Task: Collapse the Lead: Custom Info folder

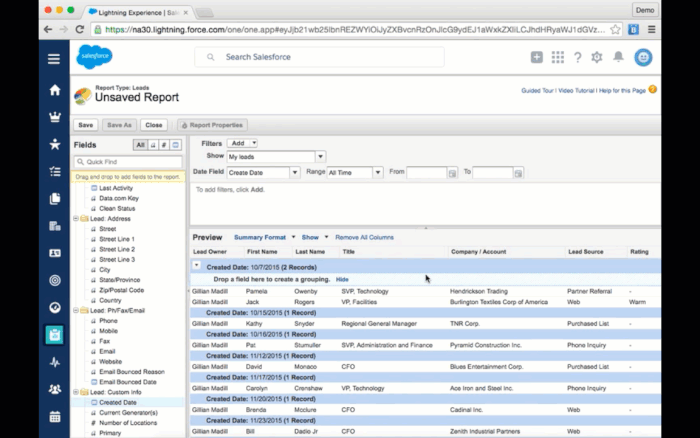Action: [x=76, y=392]
